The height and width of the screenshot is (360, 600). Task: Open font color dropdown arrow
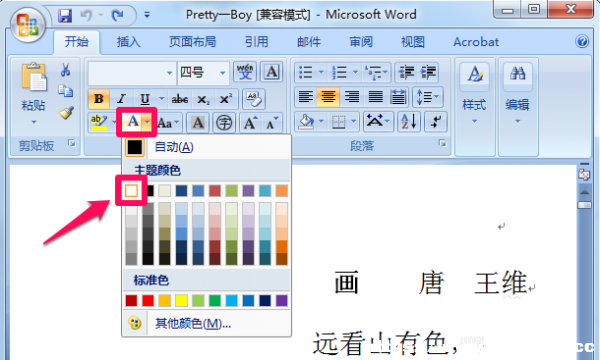tap(147, 122)
